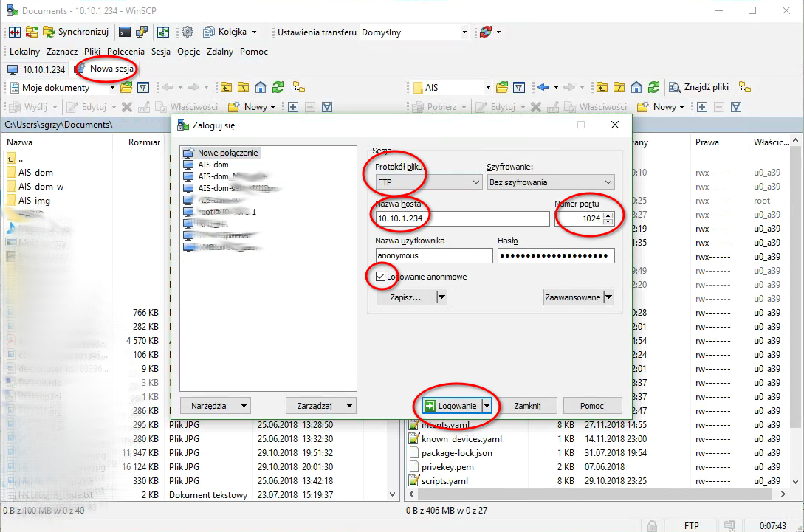This screenshot has height=532, width=804.
Task: Toggle the Logowanie anonimowe checkbox
Action: (x=380, y=277)
